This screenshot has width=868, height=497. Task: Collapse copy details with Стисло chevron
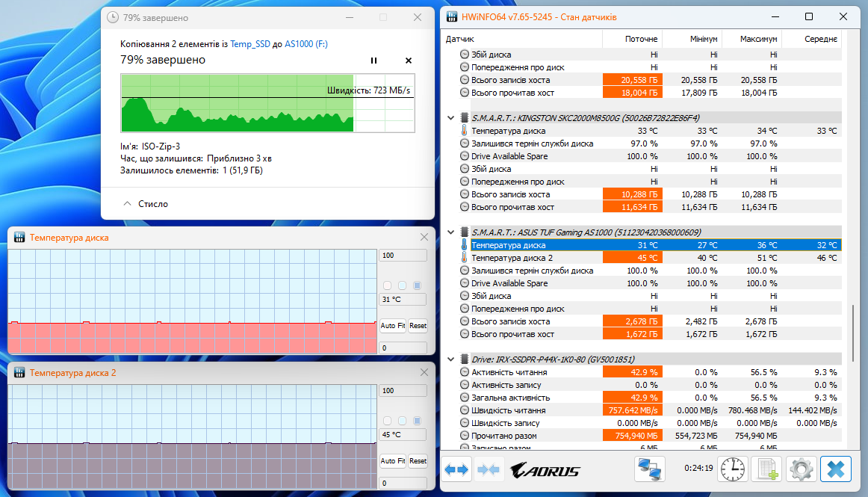pos(127,203)
